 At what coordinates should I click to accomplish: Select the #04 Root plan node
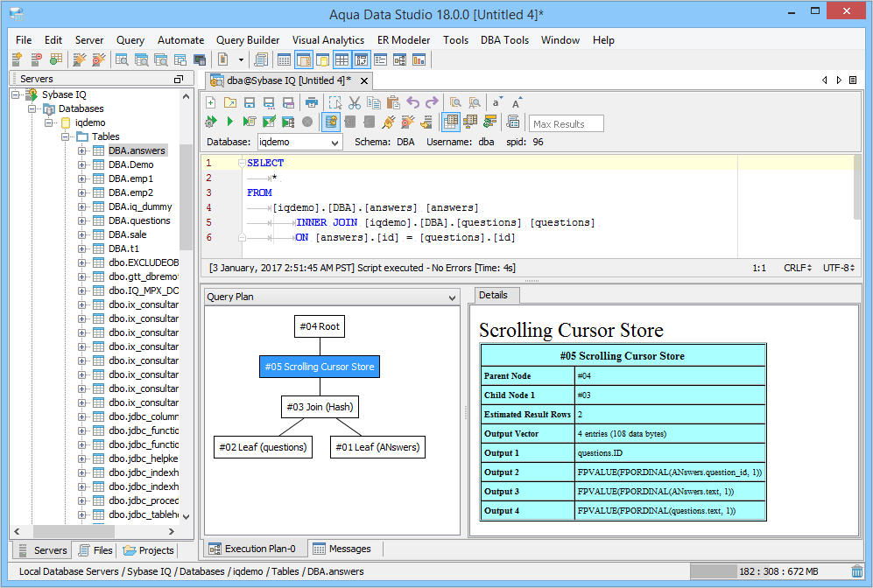[x=320, y=326]
